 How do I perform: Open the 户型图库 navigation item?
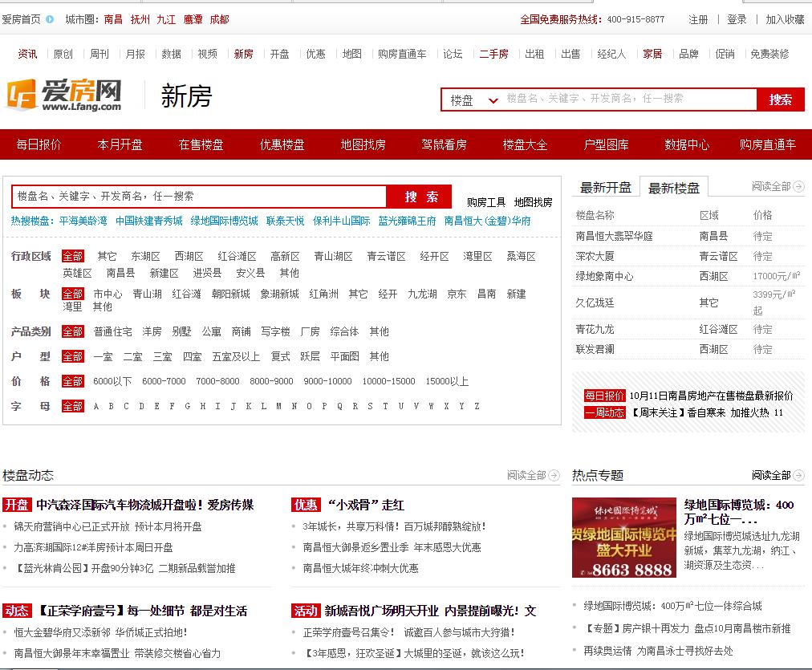click(607, 144)
